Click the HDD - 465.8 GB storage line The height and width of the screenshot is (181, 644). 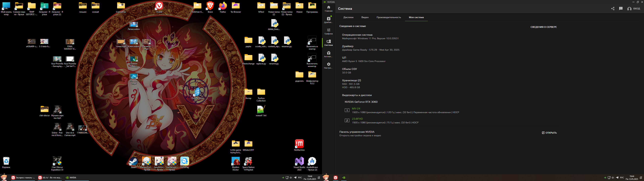[x=351, y=87]
